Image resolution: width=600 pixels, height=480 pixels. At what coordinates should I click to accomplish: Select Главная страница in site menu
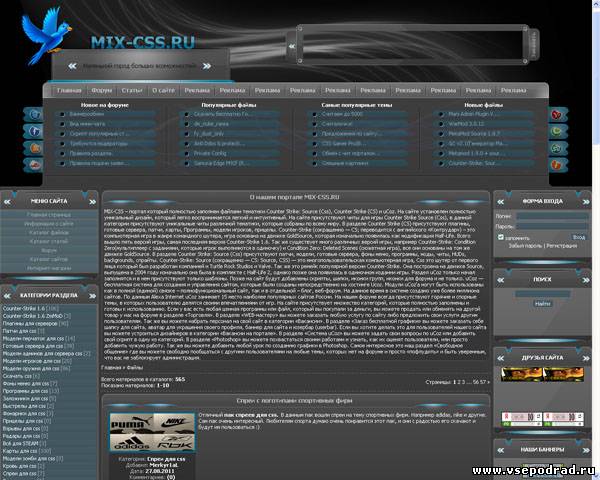pos(49,215)
